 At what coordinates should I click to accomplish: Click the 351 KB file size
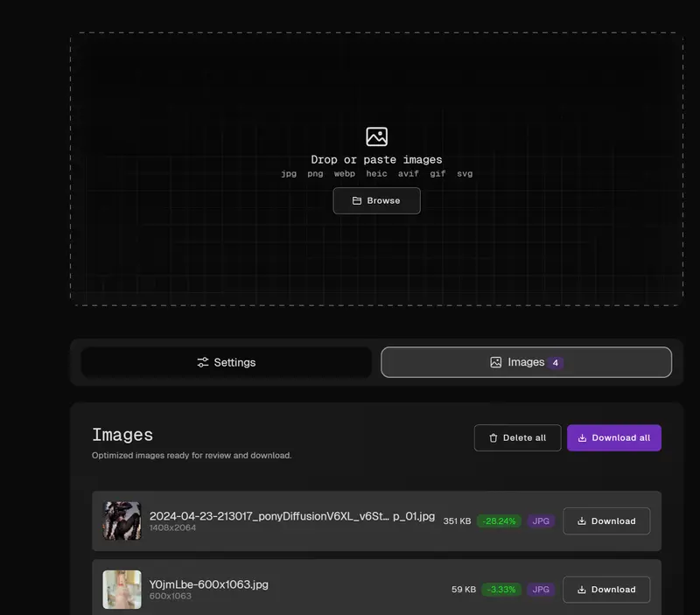point(457,521)
